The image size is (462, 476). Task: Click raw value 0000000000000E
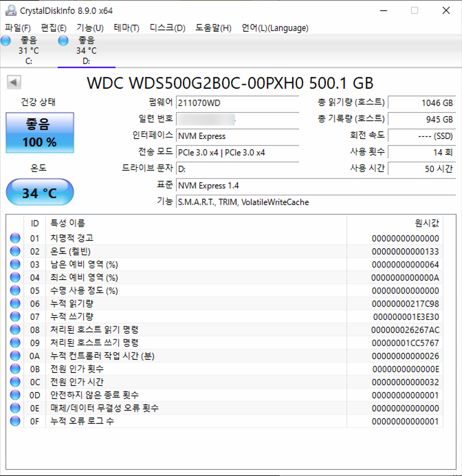click(x=406, y=369)
